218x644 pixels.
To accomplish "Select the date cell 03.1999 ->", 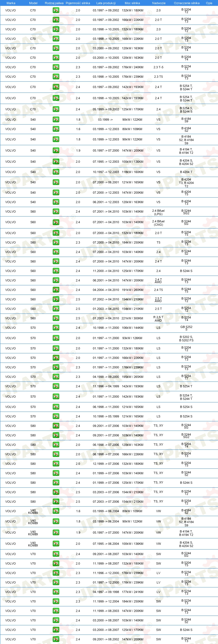I will (105, 120).
